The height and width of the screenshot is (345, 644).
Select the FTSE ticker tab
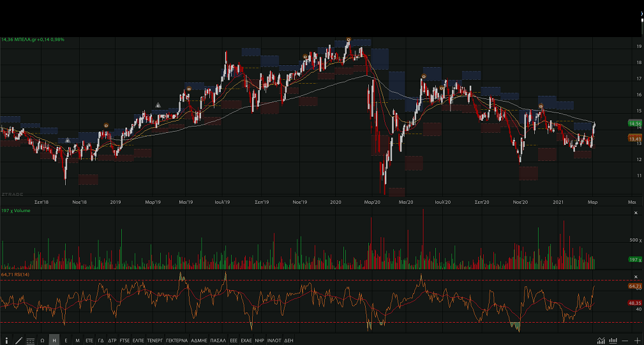click(x=124, y=341)
